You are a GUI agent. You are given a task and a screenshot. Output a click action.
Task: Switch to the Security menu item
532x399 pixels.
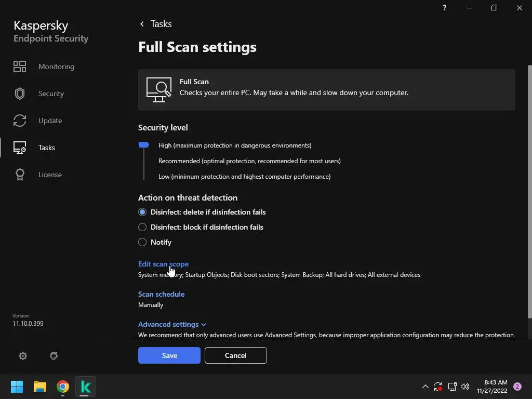[51, 94]
